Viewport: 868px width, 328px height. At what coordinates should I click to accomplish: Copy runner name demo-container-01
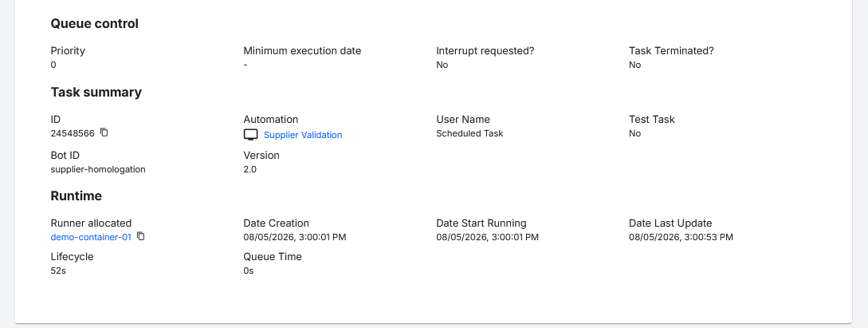click(140, 236)
